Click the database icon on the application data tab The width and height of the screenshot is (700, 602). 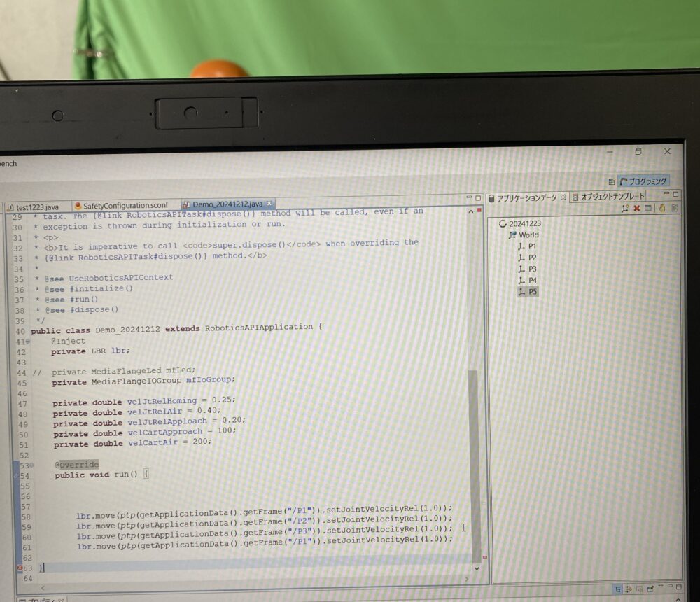(491, 198)
